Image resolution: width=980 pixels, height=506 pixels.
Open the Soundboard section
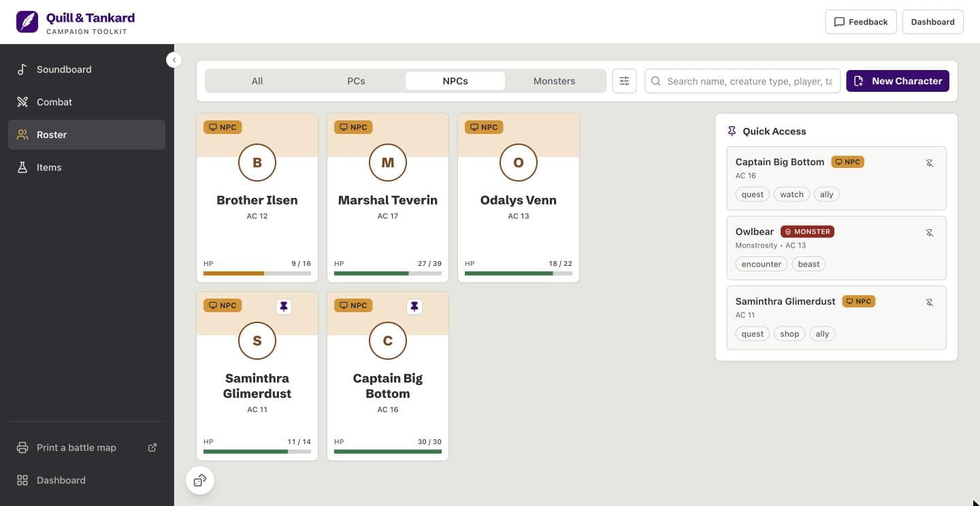[x=86, y=69]
